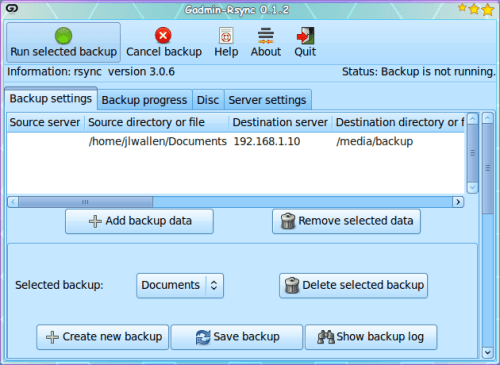Click the window menu icon in the title bar
500x365 pixels.
tap(12, 9)
